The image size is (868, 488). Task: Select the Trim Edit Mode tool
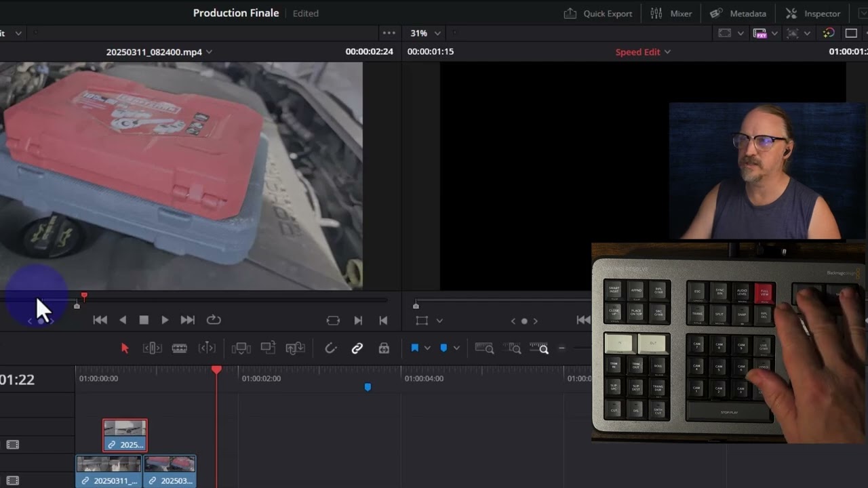pos(153,348)
